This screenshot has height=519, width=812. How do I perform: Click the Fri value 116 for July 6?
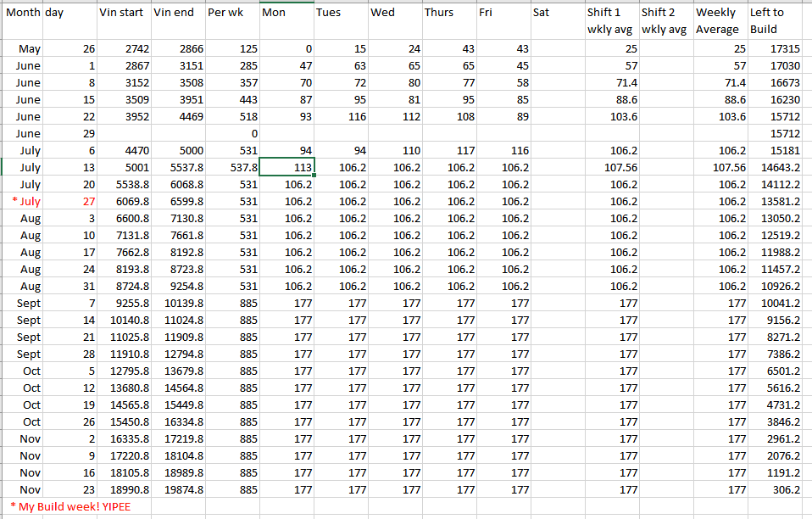point(503,150)
